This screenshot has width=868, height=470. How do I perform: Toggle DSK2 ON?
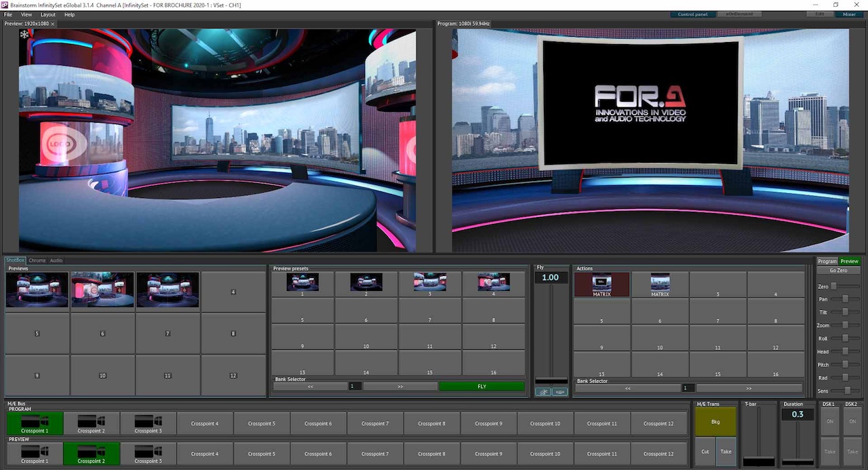coord(851,421)
